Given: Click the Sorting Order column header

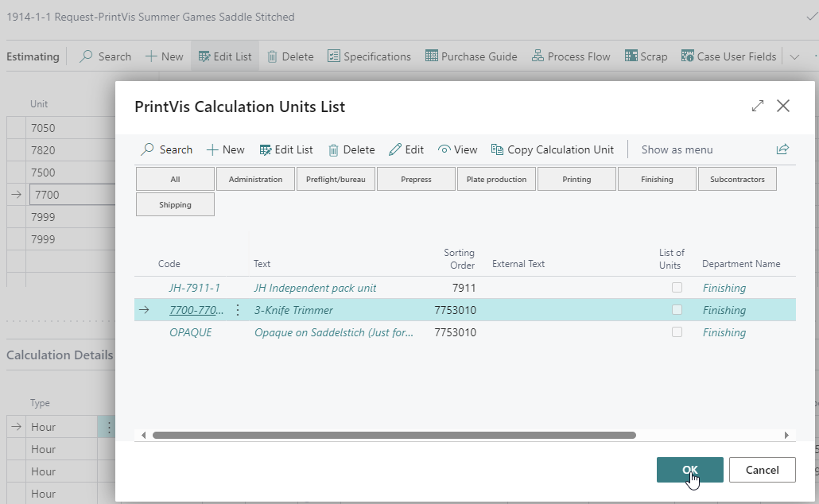Looking at the screenshot, I should (459, 259).
